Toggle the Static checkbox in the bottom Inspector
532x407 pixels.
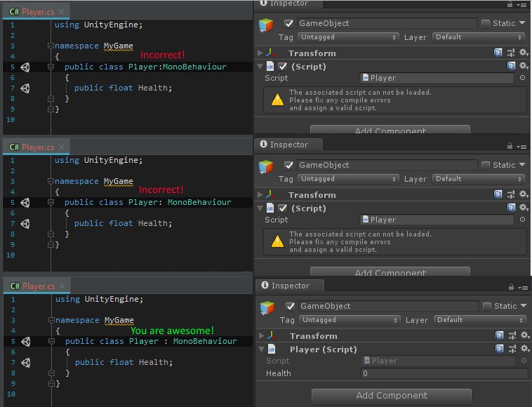(487, 306)
